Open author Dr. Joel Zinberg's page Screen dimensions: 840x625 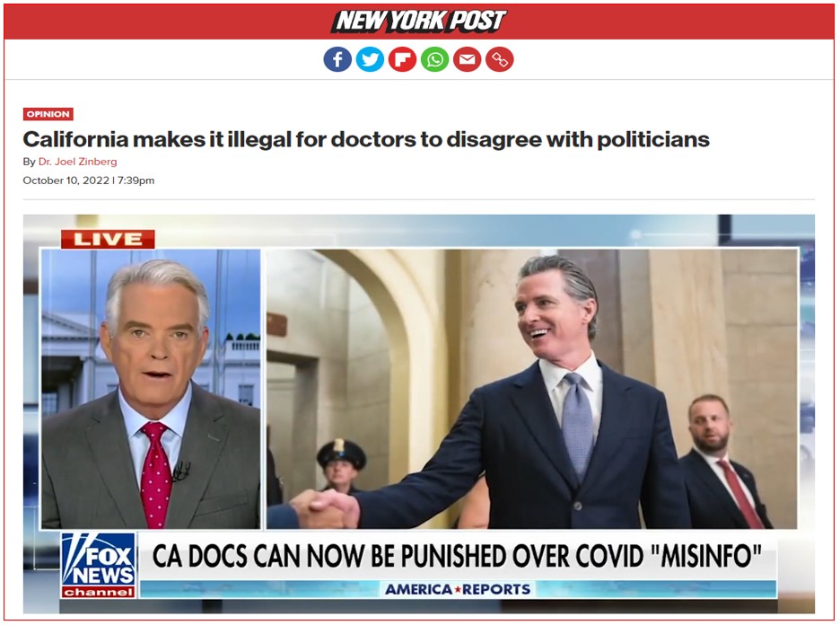pyautogui.click(x=78, y=162)
